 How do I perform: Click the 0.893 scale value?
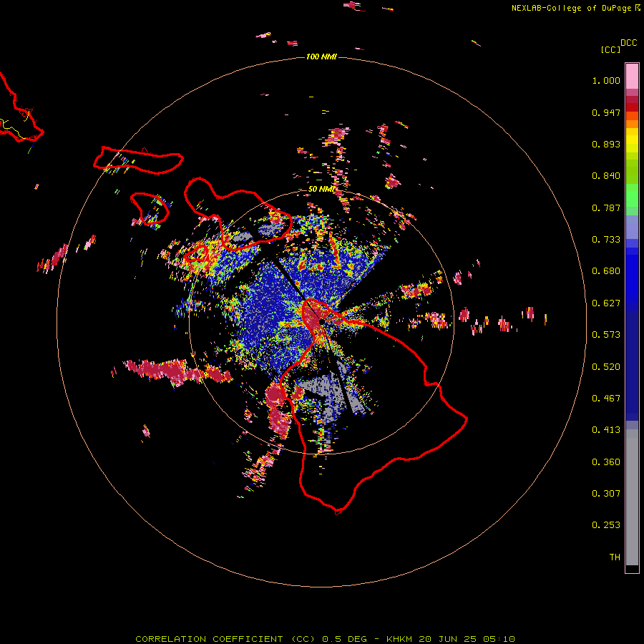pyautogui.click(x=606, y=144)
